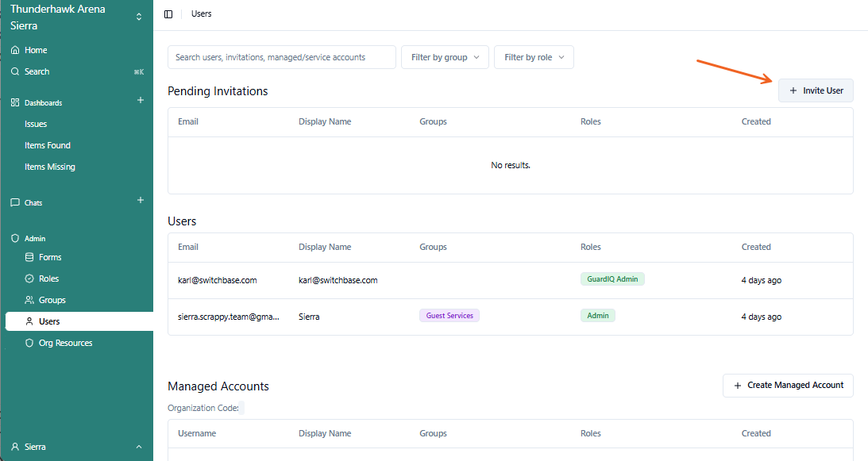The height and width of the screenshot is (461, 868).
Task: Click the plus icon next to Dashboards
Action: pyautogui.click(x=141, y=100)
